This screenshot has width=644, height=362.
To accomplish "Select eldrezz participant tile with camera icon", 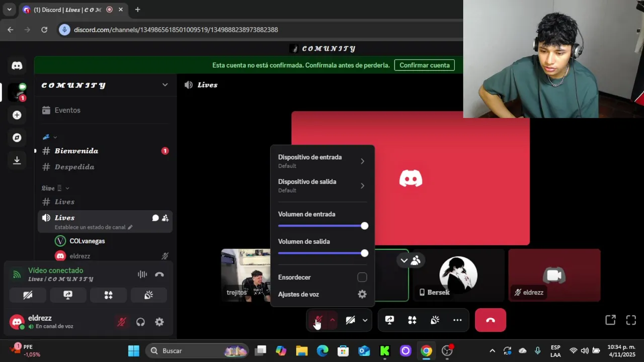I will (554, 276).
